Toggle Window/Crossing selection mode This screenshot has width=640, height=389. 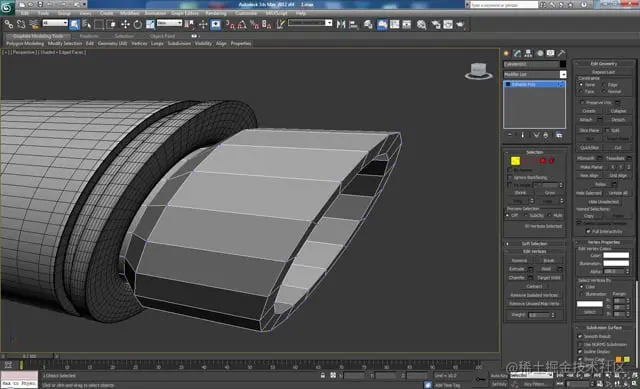[x=111, y=24]
